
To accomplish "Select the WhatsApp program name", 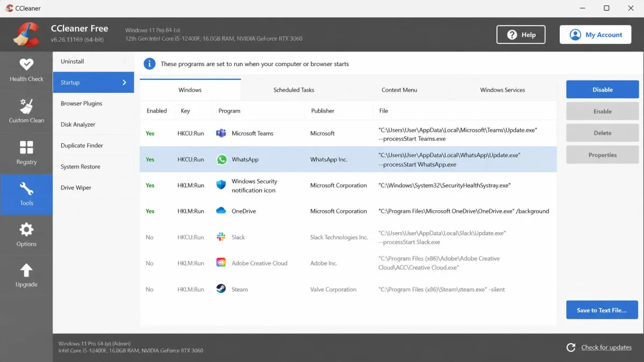I will tap(245, 159).
